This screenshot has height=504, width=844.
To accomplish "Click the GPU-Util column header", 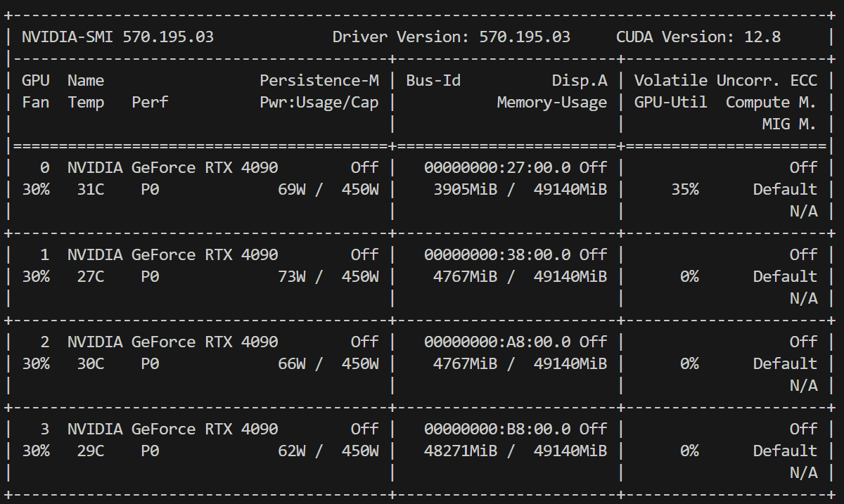I will (671, 103).
